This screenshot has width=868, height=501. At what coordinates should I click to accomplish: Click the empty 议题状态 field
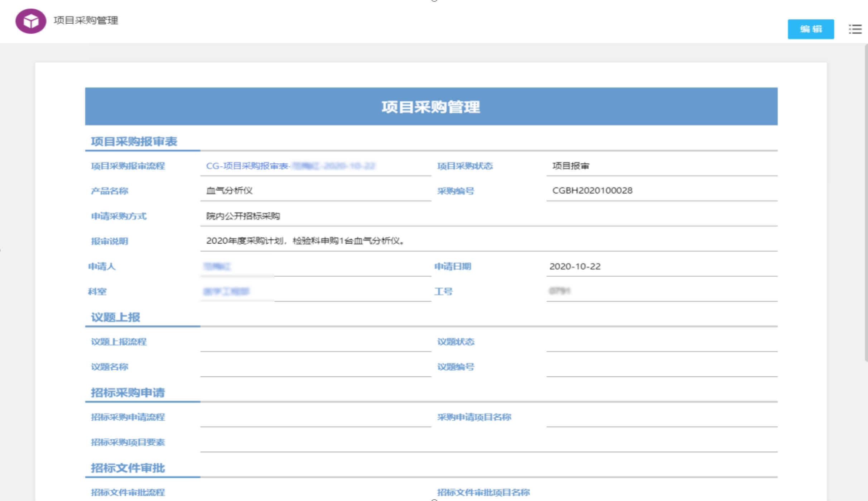coord(662,342)
